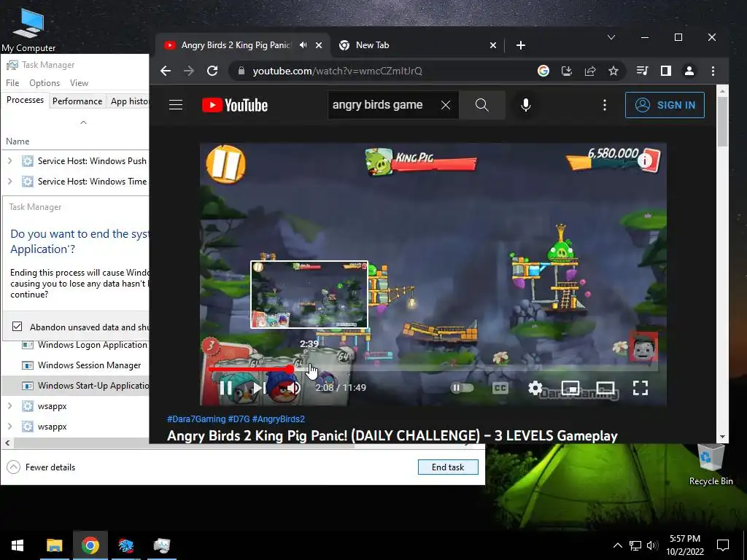The width and height of the screenshot is (747, 560).
Task: Open a new Chrome tab
Action: tap(521, 45)
